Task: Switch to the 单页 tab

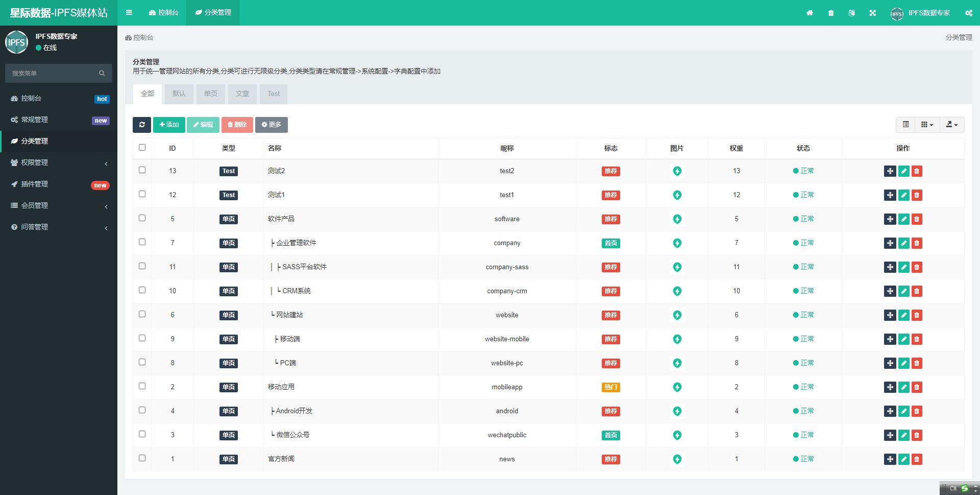Action: 211,94
